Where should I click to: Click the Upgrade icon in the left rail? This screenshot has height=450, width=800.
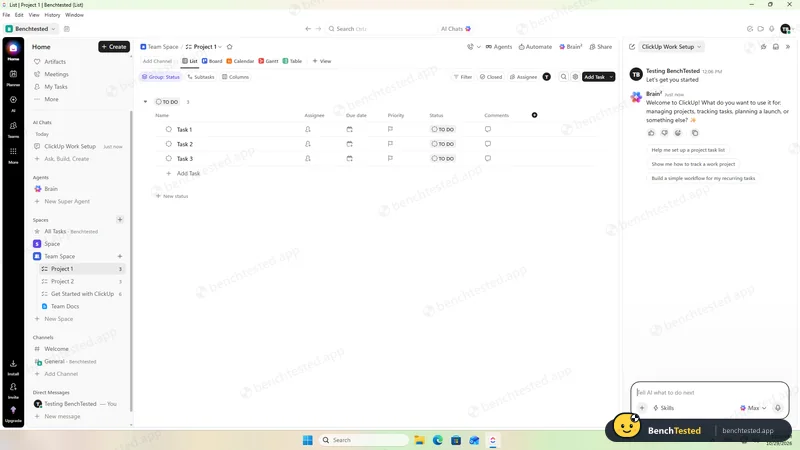tap(13, 413)
